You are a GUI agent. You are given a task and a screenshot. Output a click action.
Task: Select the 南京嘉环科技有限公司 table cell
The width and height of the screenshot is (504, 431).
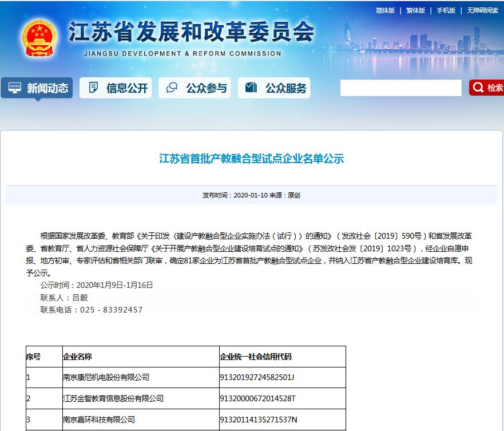pos(99,420)
